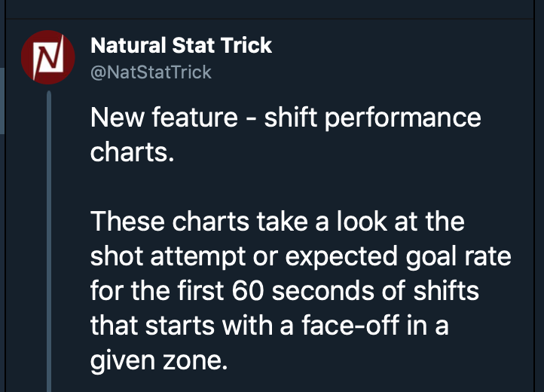Click the word 'Natural' in display name
This screenshot has height=392, width=544.
tap(128, 45)
